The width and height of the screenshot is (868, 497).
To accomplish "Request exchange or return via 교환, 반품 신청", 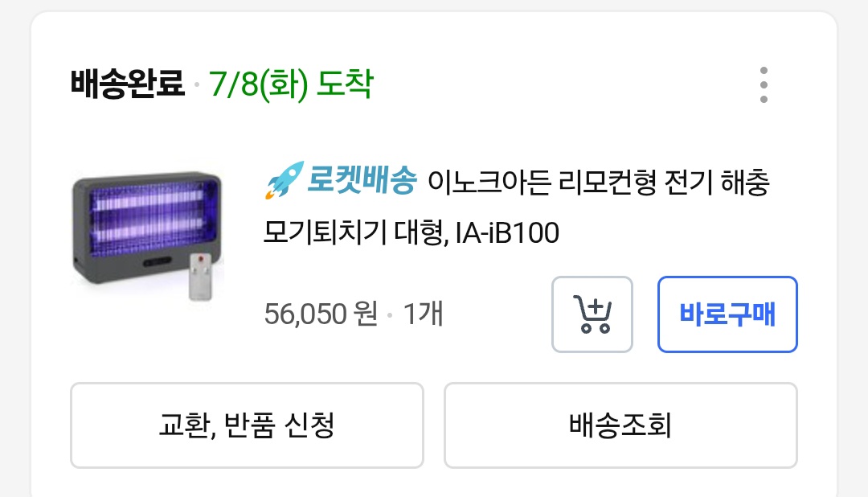I will (247, 425).
